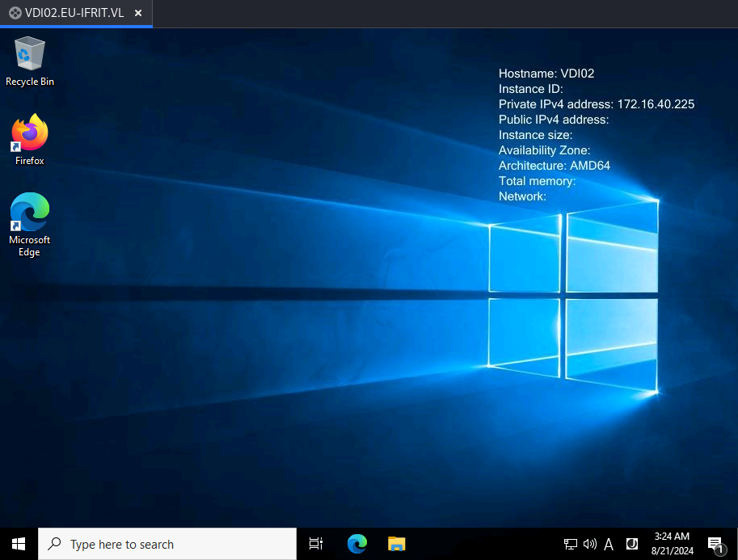Launch Microsoft Edge from the taskbar
The height and width of the screenshot is (560, 738).
pyautogui.click(x=356, y=544)
